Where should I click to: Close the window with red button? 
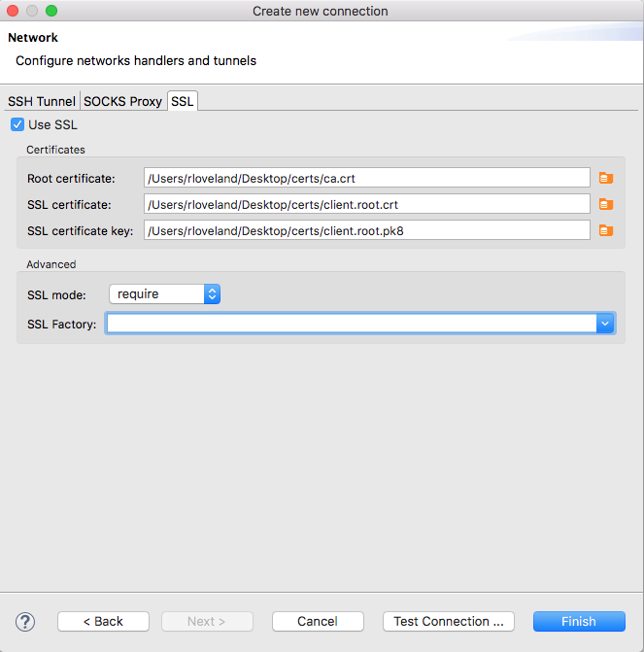pyautogui.click(x=13, y=11)
